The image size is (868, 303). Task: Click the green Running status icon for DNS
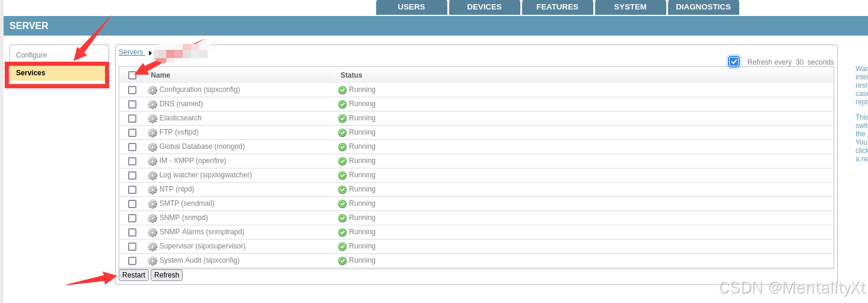pos(342,104)
